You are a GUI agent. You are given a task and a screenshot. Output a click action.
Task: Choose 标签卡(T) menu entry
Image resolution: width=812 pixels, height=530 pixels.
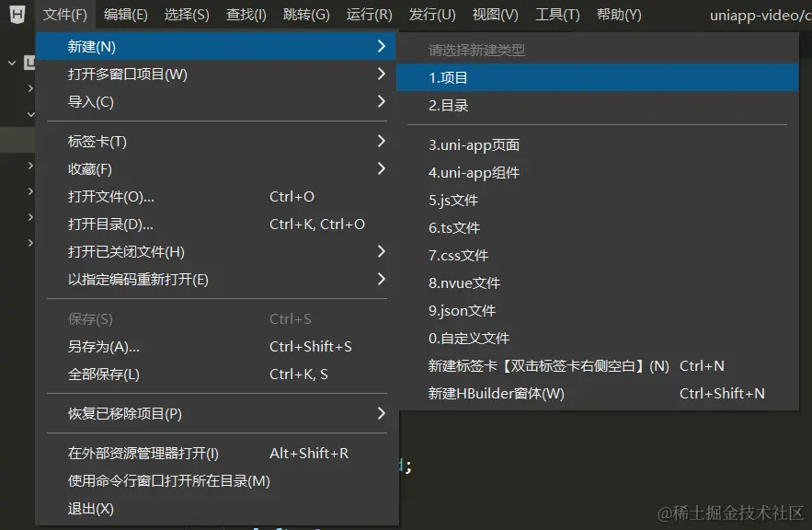point(216,141)
